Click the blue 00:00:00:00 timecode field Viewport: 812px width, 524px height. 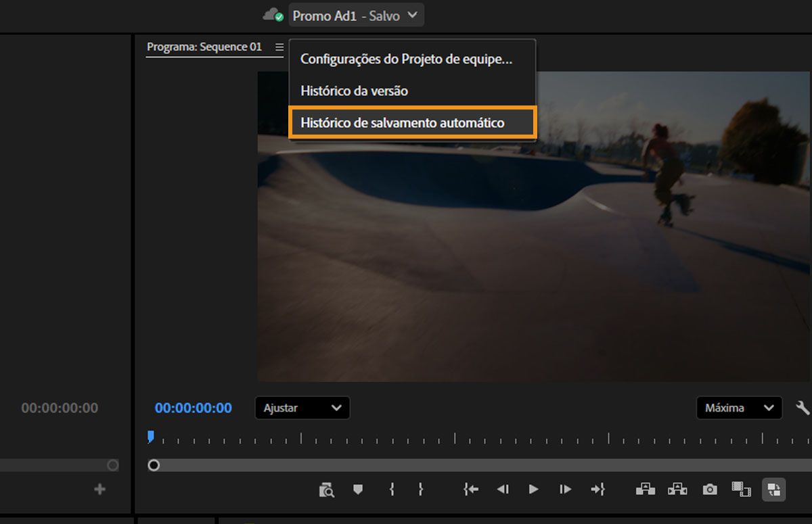(192, 408)
